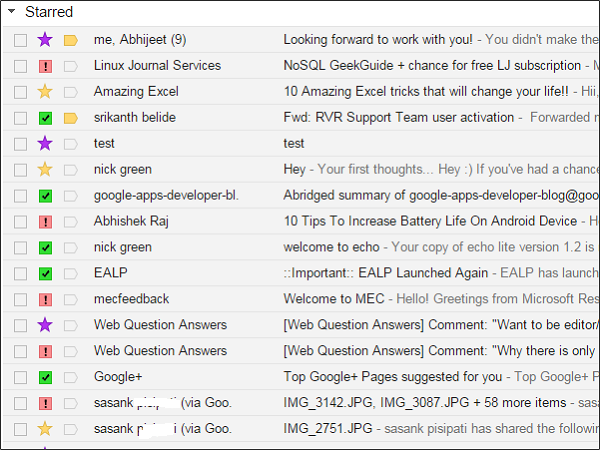The image size is (600, 450).
Task: Select checkbox for IMG_3142.JPG email
Action: tap(20, 403)
